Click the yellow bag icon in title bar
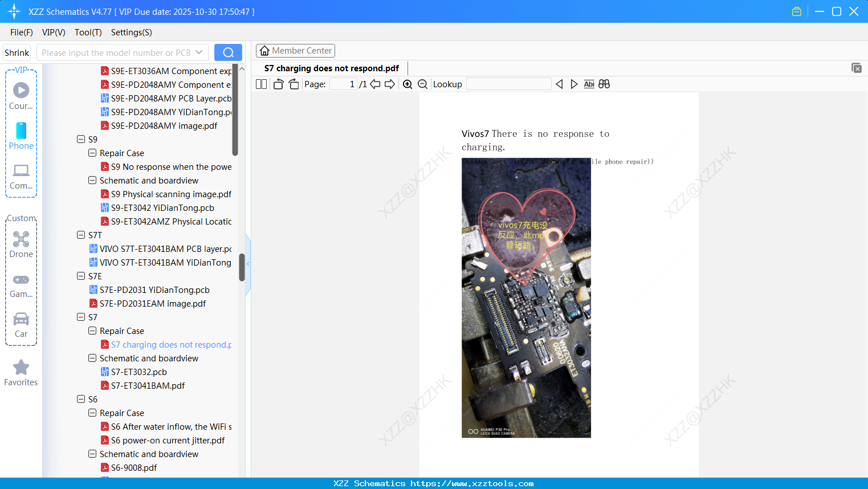 [x=797, y=11]
